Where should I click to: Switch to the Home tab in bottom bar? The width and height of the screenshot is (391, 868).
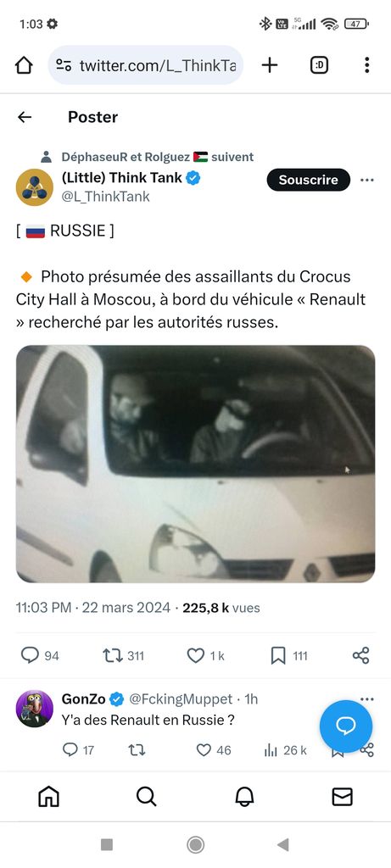coord(48,797)
